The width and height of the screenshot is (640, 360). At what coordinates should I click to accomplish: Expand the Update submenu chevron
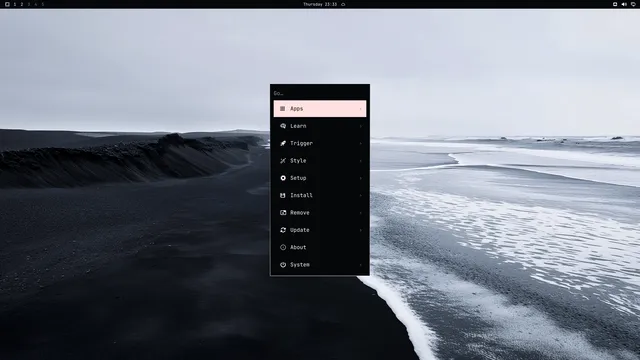coord(360,231)
